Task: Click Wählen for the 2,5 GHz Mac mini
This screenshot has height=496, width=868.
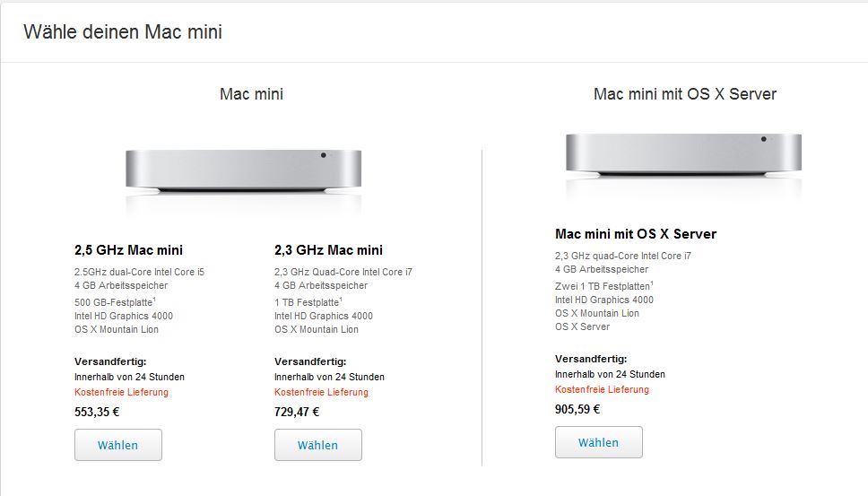Action: [118, 445]
